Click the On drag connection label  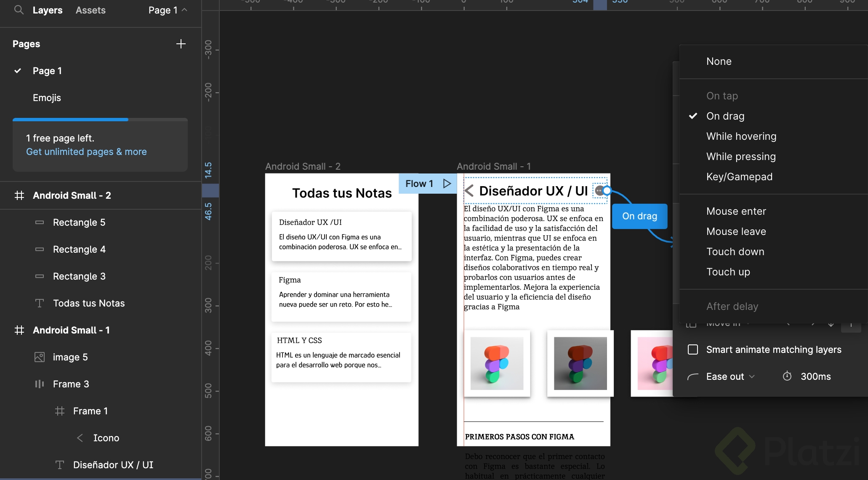point(639,216)
